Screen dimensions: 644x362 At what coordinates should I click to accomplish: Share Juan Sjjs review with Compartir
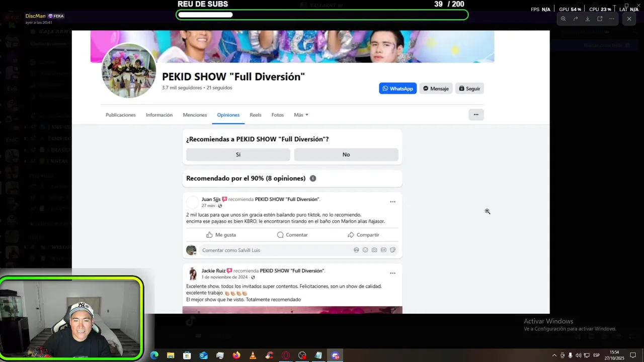tap(363, 235)
